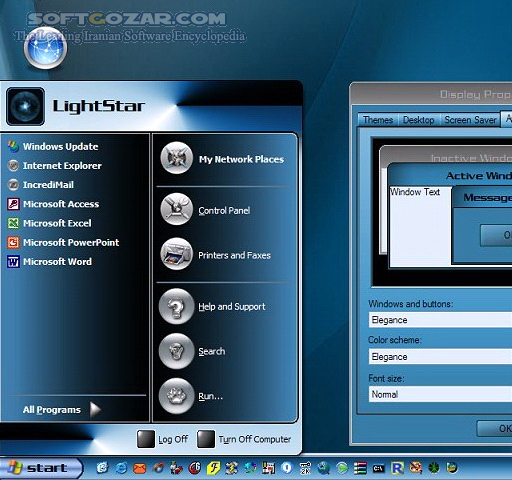Viewport: 512px width, 480px height.
Task: Click the globe icon on the desktop
Action: click(x=45, y=47)
